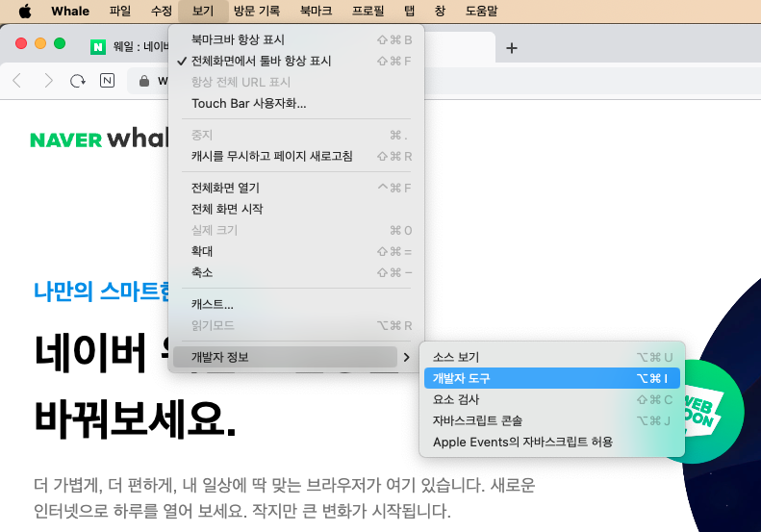
Task: Click the 개발자 정보 submenu arrow
Action: (x=406, y=357)
